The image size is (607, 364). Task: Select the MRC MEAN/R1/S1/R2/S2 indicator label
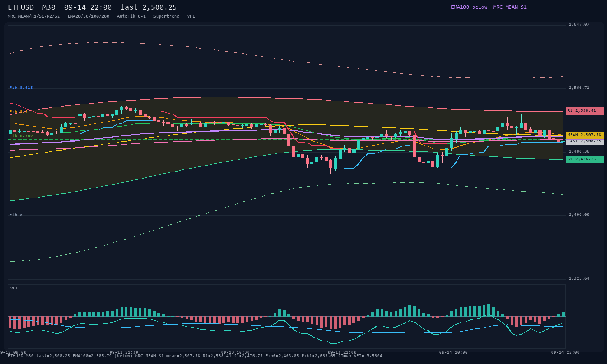point(34,16)
